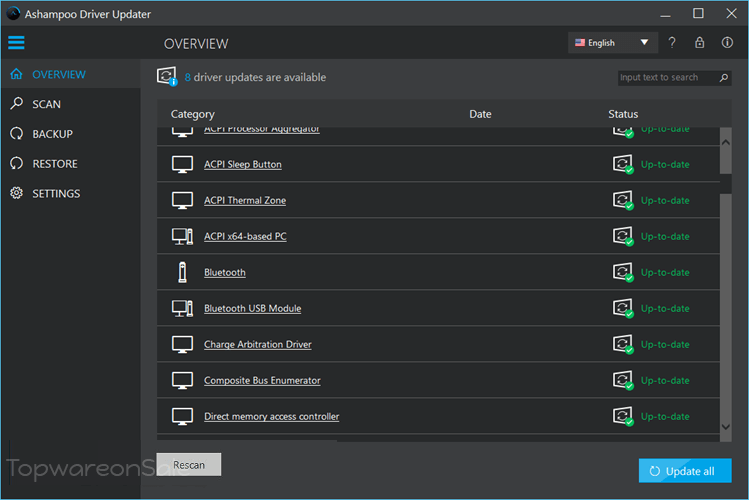This screenshot has height=500, width=749.
Task: Open the Bluetooth link
Action: (225, 272)
